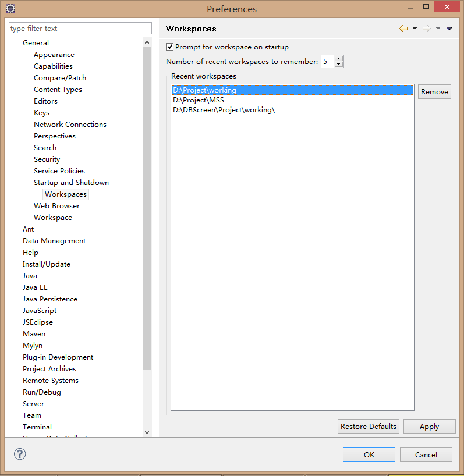Open the Forward history dropdown arrow
464x476 pixels.
pyautogui.click(x=438, y=29)
